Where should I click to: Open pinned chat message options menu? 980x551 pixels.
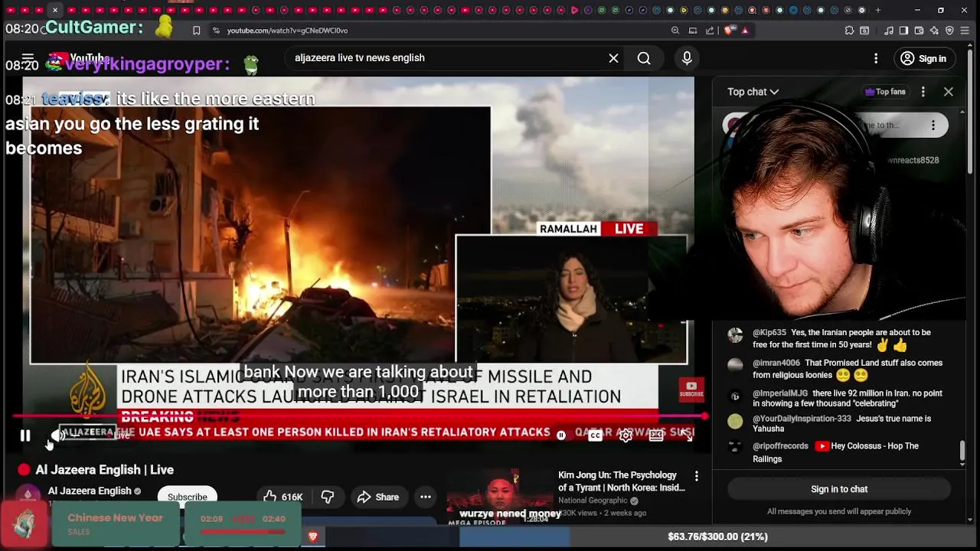(x=933, y=126)
